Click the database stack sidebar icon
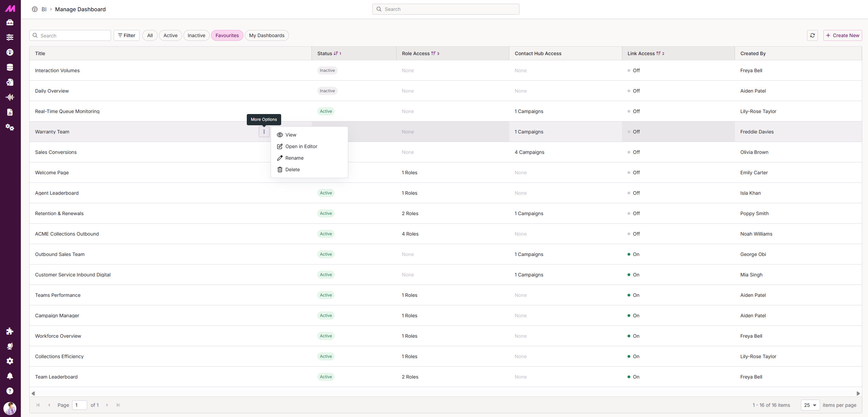The width and height of the screenshot is (868, 417). [x=10, y=67]
